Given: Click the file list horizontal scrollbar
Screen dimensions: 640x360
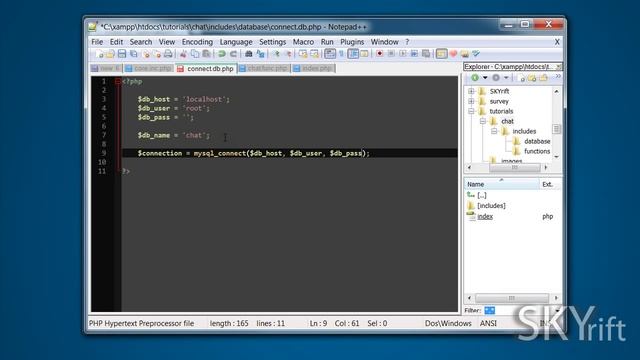Looking at the screenshot, I should point(512,298).
